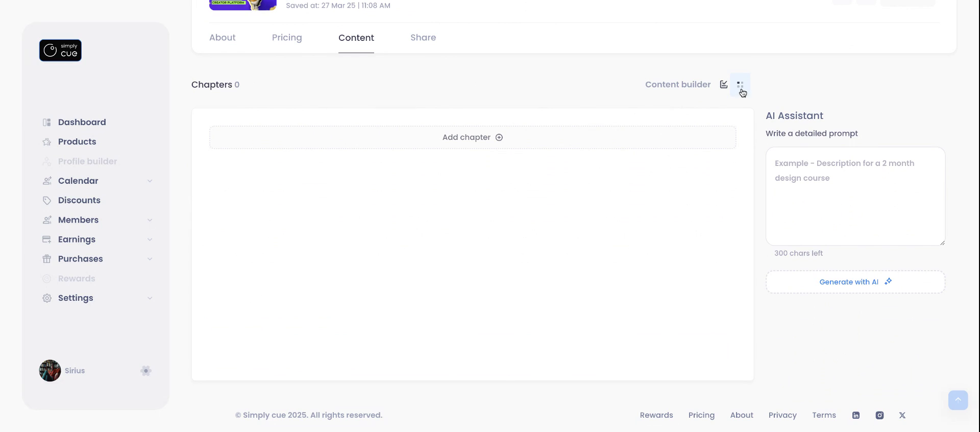
Task: Open the LinkedIn footer icon
Action: [x=856, y=415]
